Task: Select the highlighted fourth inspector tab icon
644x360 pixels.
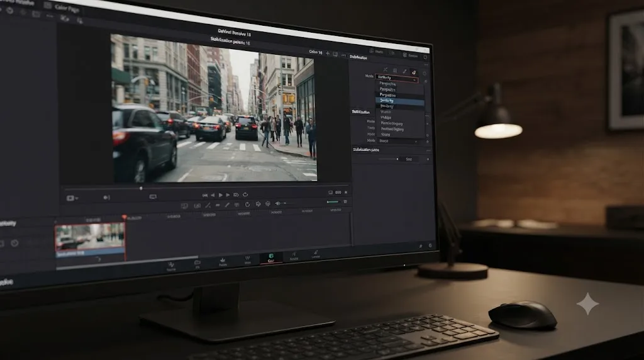Action: 414,72
